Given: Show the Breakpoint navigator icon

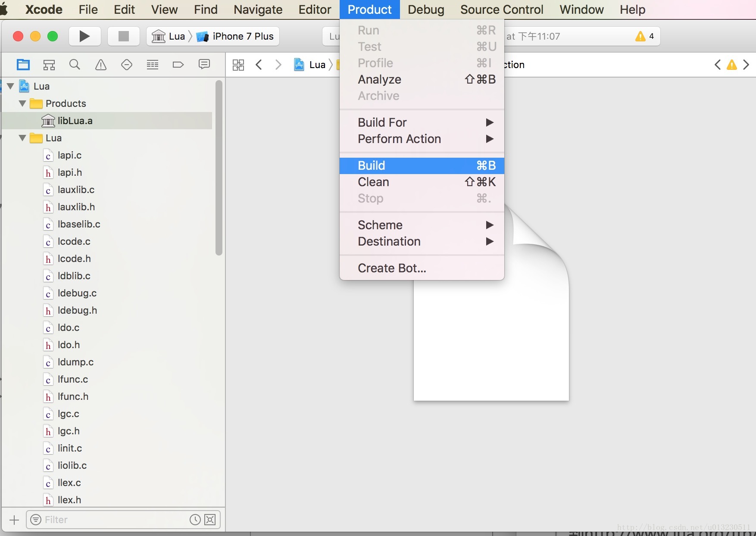Looking at the screenshot, I should (178, 65).
